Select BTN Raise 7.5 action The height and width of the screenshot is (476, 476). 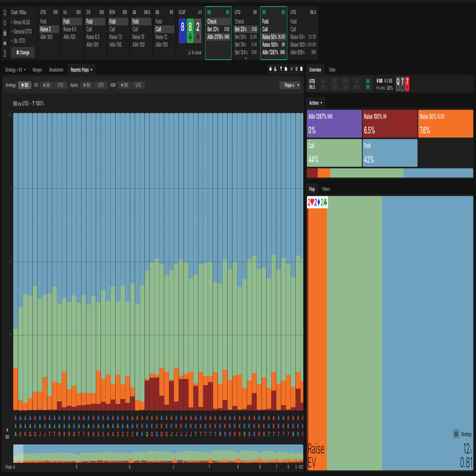(x=118, y=37)
